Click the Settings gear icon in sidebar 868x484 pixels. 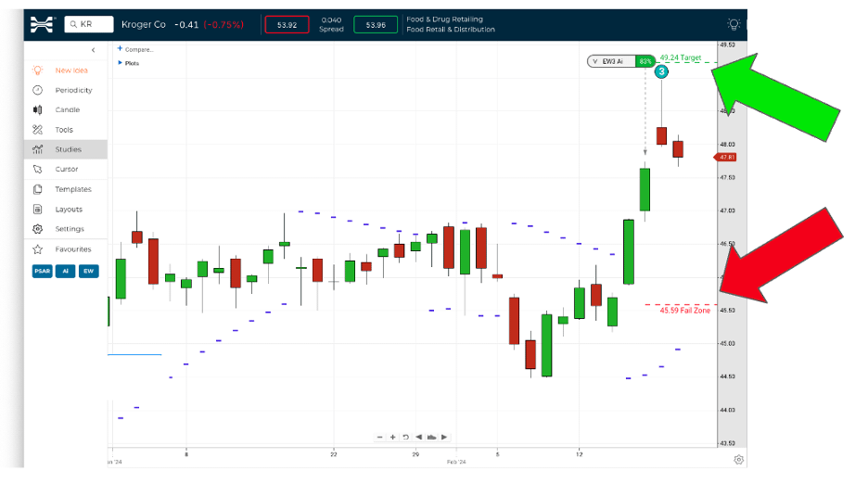pyautogui.click(x=38, y=229)
